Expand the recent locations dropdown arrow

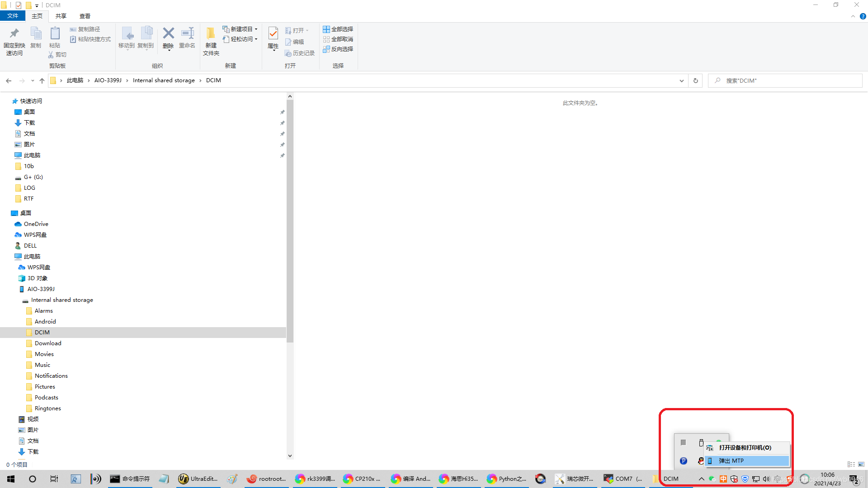click(33, 80)
